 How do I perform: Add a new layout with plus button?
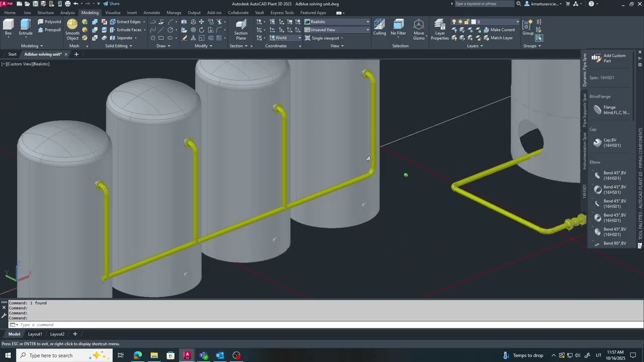(x=75, y=334)
